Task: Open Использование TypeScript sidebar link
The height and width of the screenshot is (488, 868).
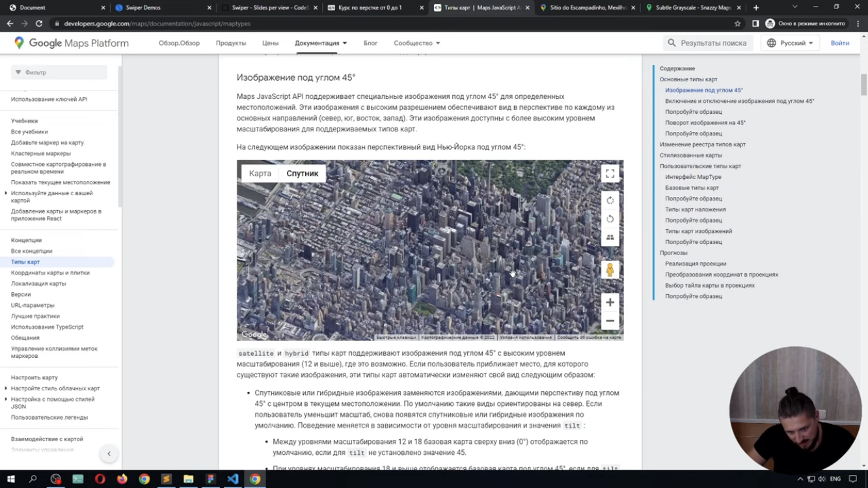Action: [x=47, y=327]
